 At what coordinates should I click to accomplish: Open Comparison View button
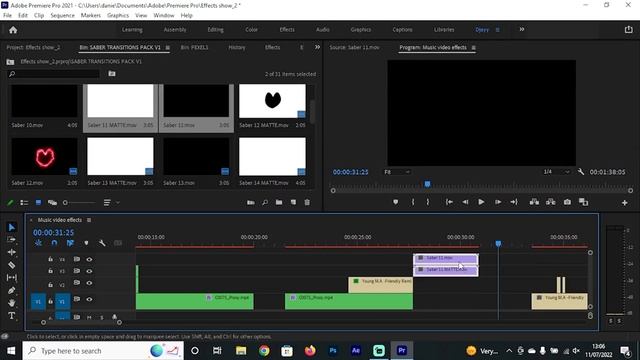tap(583, 202)
